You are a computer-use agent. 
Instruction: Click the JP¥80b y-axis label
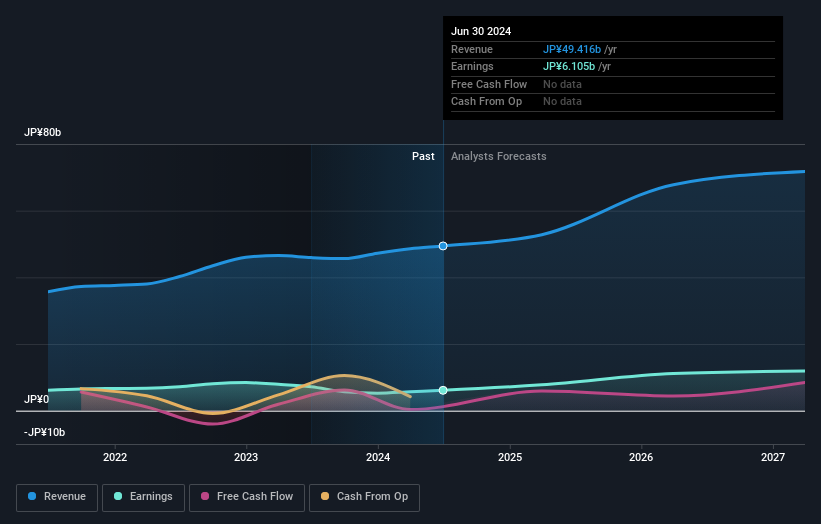42,132
